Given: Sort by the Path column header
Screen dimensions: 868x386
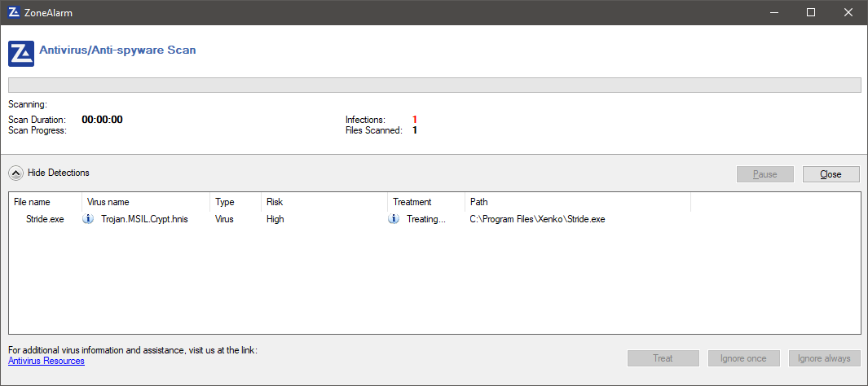Looking at the screenshot, I should point(578,202).
